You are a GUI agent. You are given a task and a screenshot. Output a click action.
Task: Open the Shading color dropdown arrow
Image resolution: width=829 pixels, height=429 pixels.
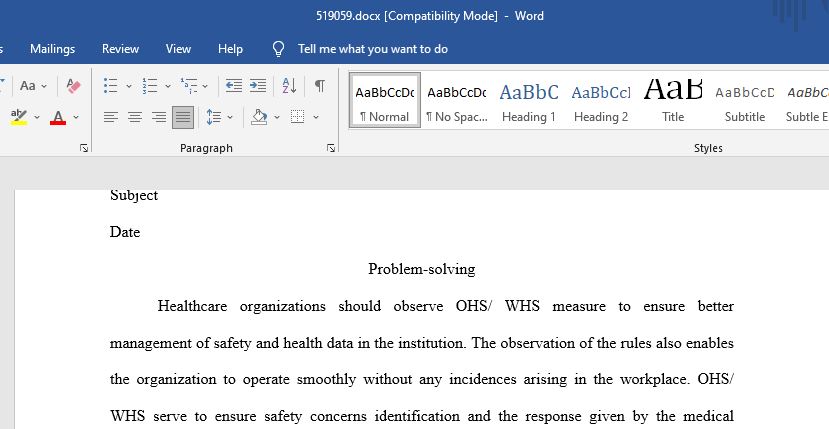[277, 117]
